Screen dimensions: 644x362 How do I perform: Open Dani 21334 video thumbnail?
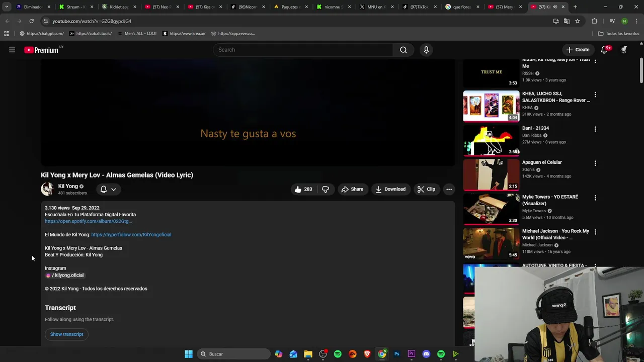[491, 140]
